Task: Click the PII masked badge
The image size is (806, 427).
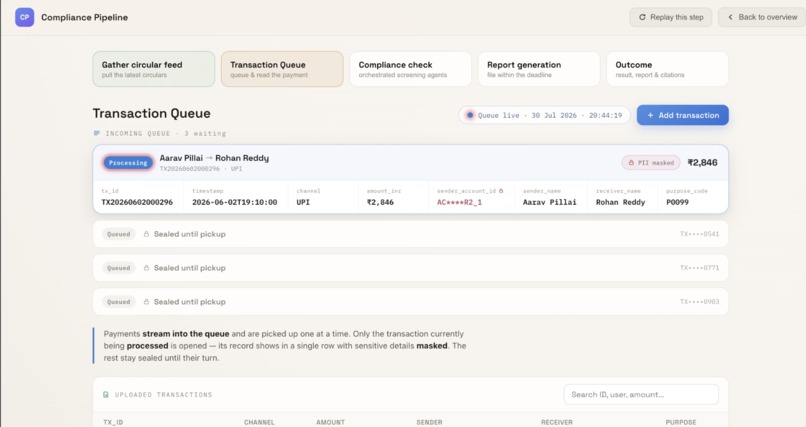Action: [x=651, y=162]
